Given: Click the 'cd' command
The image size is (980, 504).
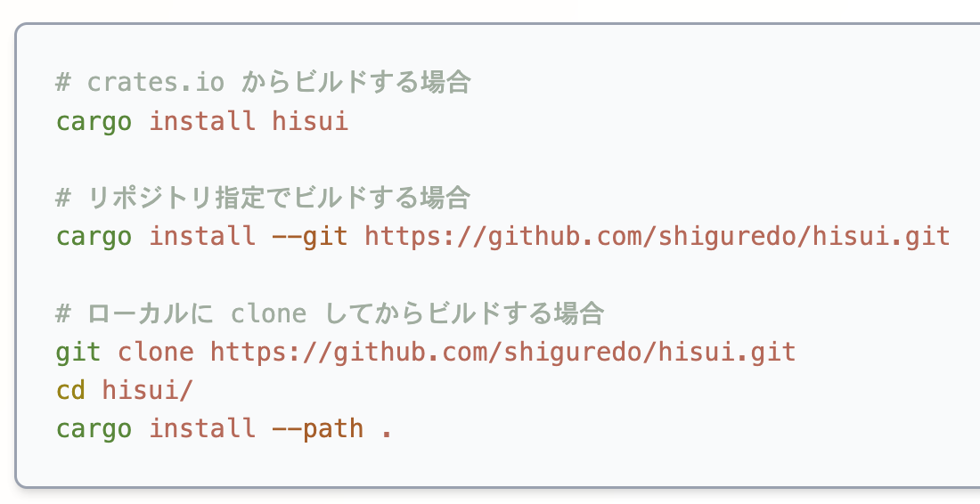Looking at the screenshot, I should pos(70,390).
